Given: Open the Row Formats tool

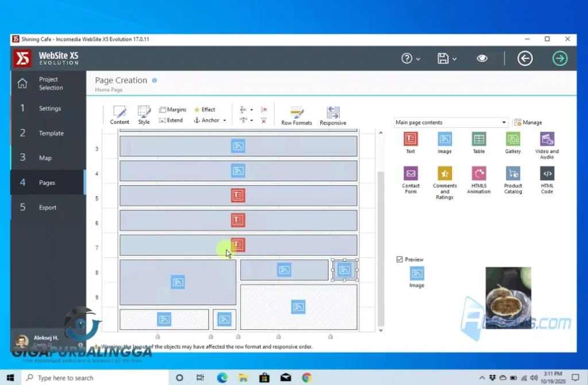Looking at the screenshot, I should pyautogui.click(x=296, y=115).
